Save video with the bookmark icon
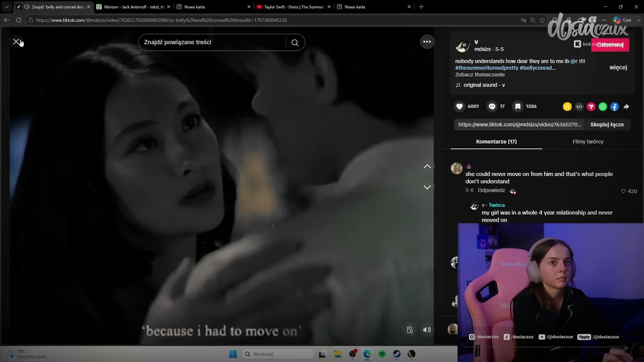Screen dimensions: 644x362 point(518,107)
